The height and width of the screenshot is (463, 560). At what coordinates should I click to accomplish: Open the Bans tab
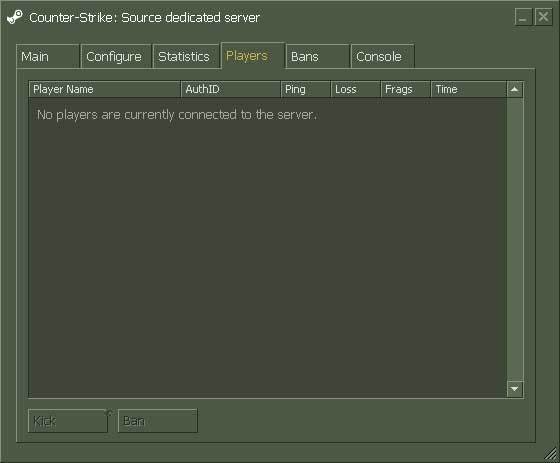click(x=318, y=56)
